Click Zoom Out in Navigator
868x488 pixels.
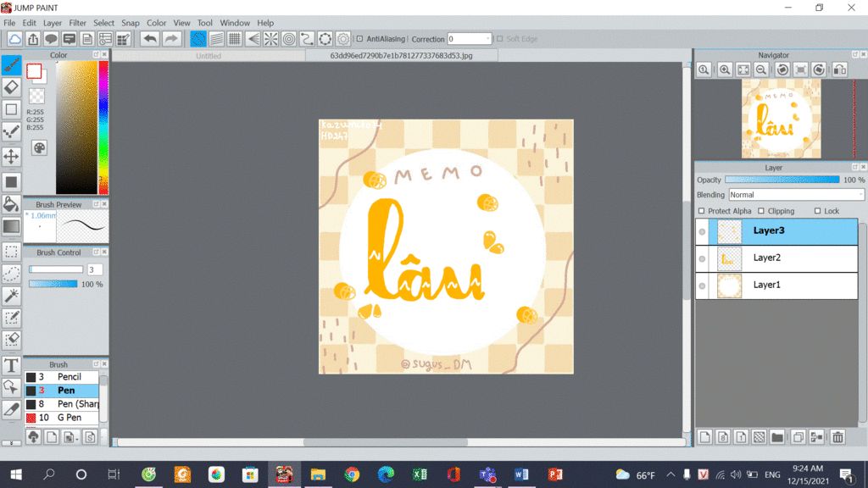coord(761,69)
